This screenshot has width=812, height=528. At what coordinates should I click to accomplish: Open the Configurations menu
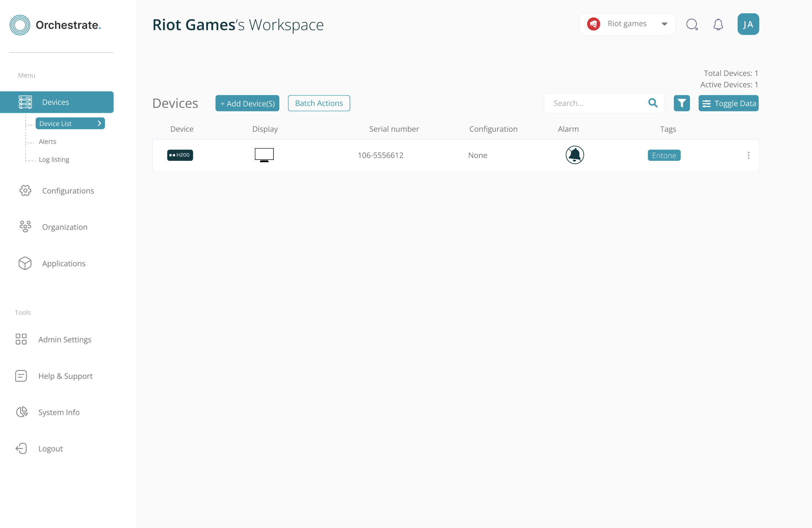(68, 191)
